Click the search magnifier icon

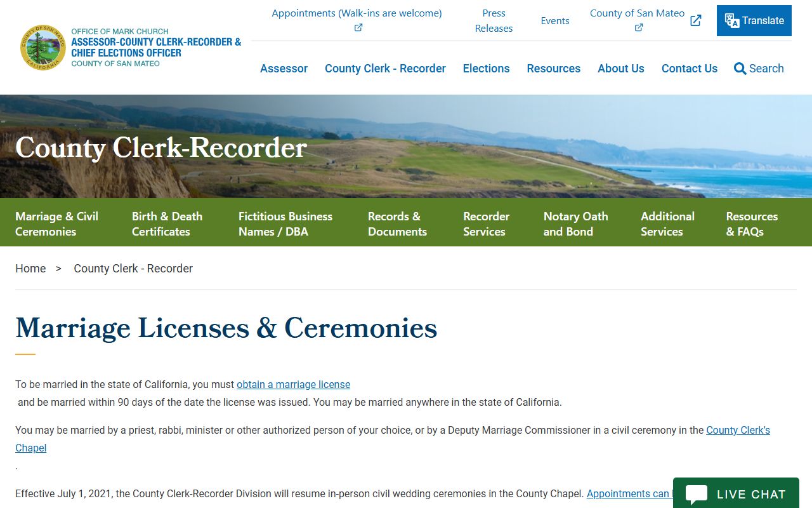740,69
